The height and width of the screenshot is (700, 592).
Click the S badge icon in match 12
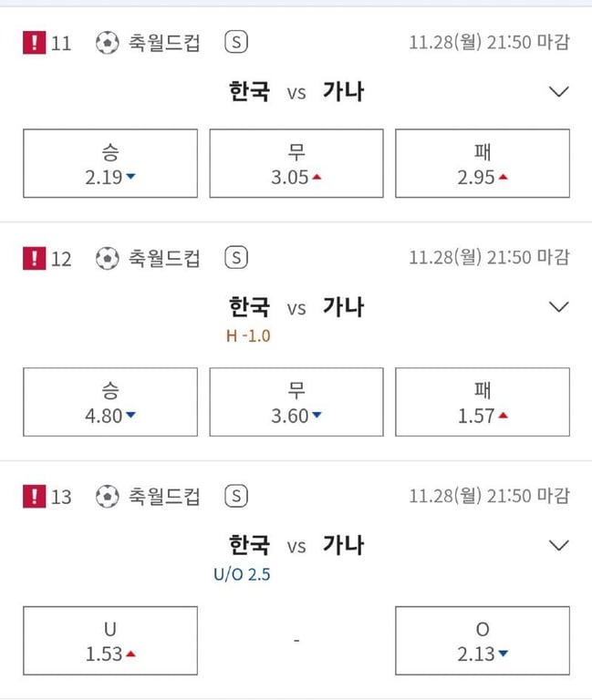[236, 259]
